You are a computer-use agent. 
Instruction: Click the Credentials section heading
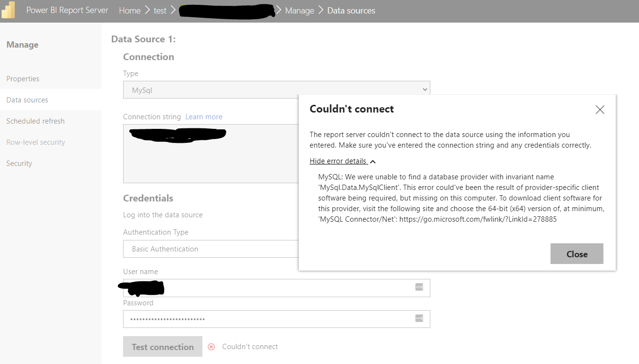point(148,198)
